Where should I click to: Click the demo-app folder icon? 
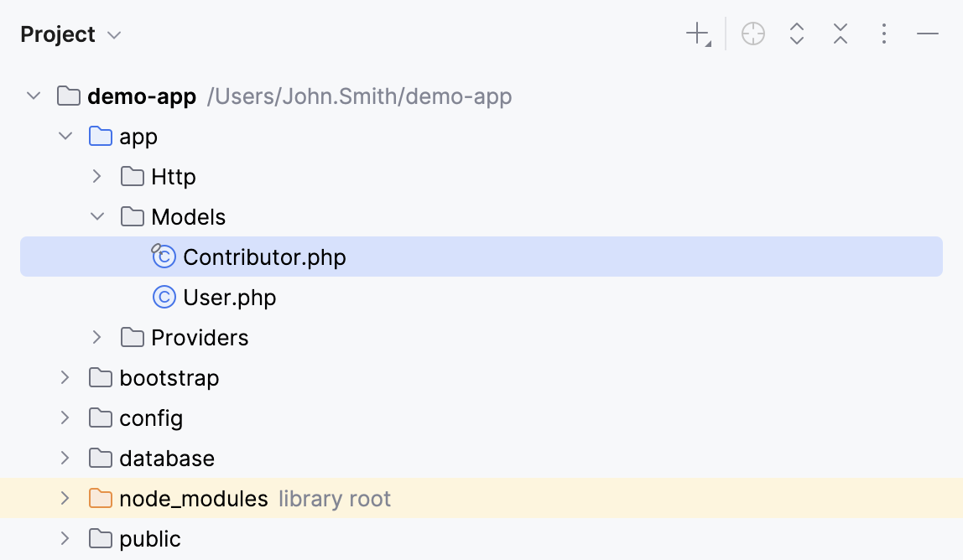tap(68, 96)
